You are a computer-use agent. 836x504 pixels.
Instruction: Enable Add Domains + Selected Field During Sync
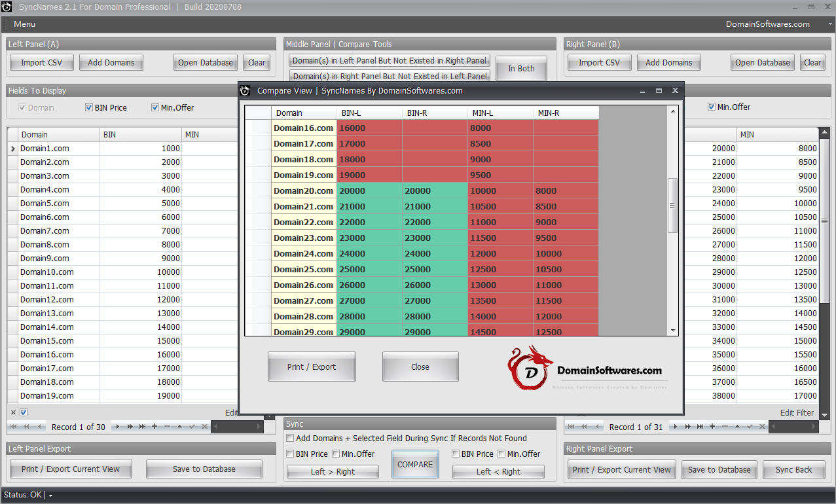pos(290,439)
